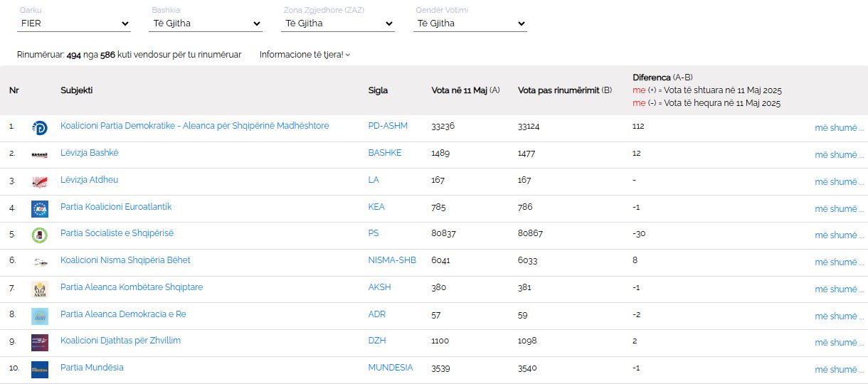Viewport: 868px width, 384px height.
Task: Open Partia Aleanca Kombëtare Shqiptare link
Action: point(132,287)
